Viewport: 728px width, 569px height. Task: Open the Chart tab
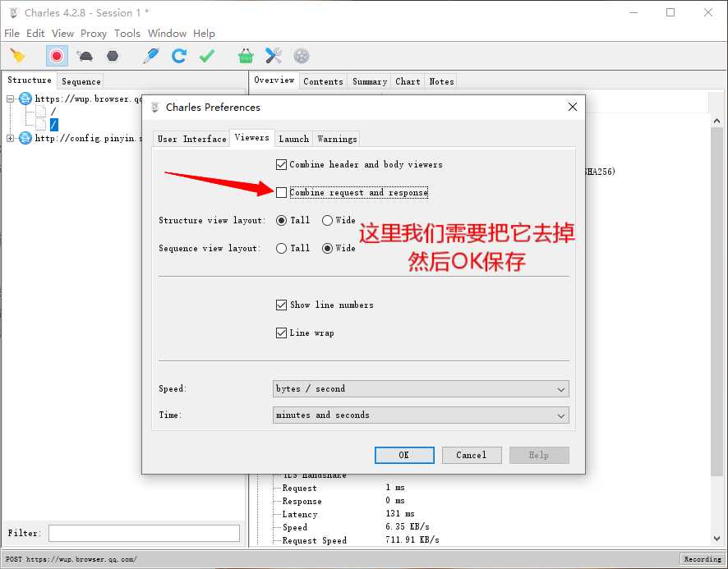408,81
